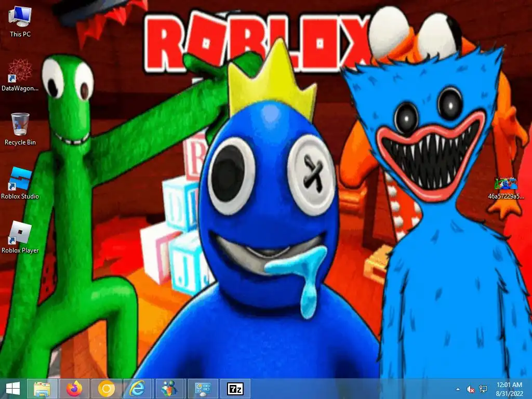Select the 'DataWagon...' label text
This screenshot has width=532, height=399.
click(20, 88)
